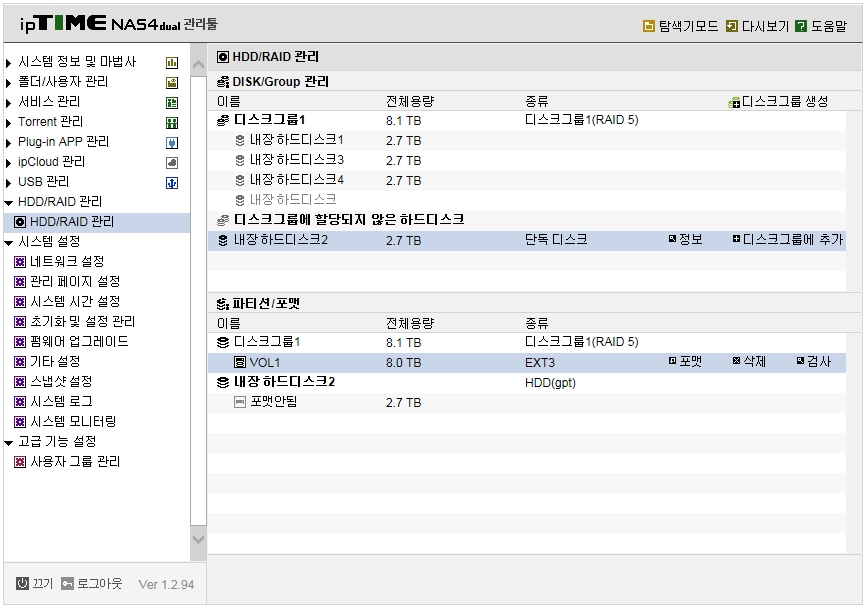The image size is (867, 609).
Task: Click the cloud icon beside ipCloud 관리
Action: coord(172,163)
